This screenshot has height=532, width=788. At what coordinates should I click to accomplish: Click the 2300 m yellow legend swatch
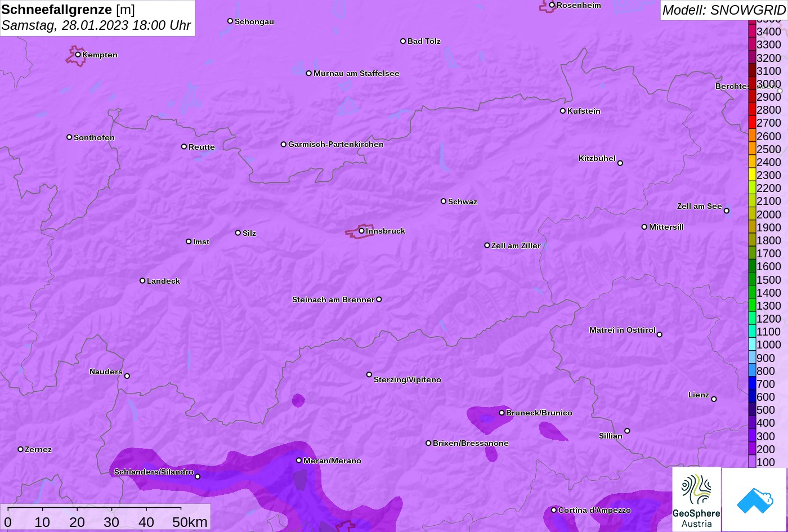[x=752, y=175]
